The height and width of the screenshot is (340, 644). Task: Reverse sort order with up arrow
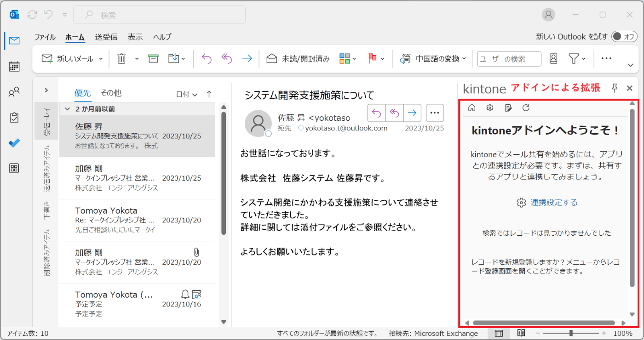pyautogui.click(x=209, y=94)
